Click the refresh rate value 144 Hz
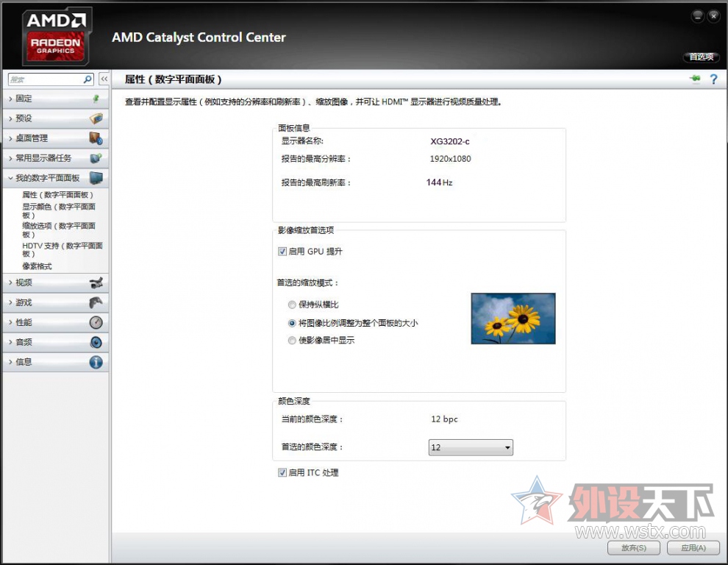728x565 pixels. tap(439, 182)
